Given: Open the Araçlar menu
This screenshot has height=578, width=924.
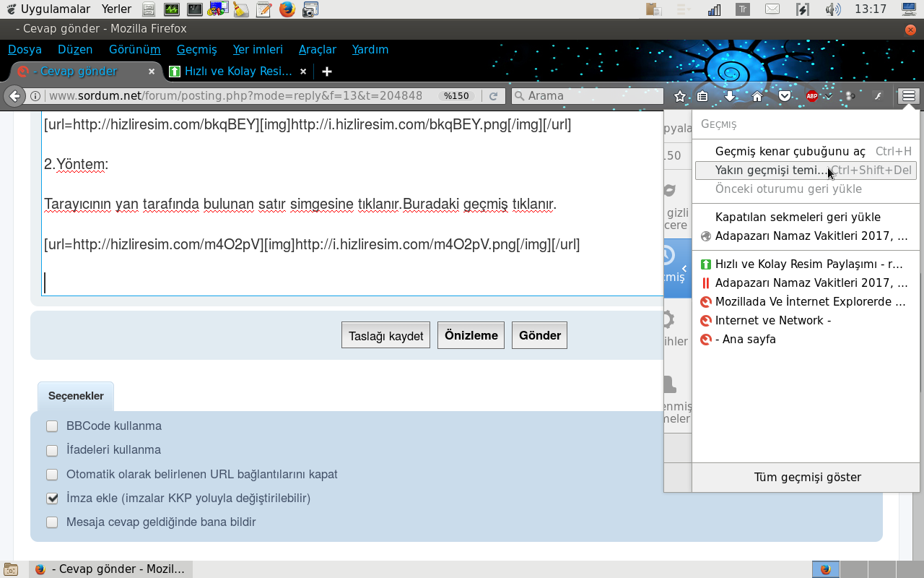Looking at the screenshot, I should click(318, 49).
